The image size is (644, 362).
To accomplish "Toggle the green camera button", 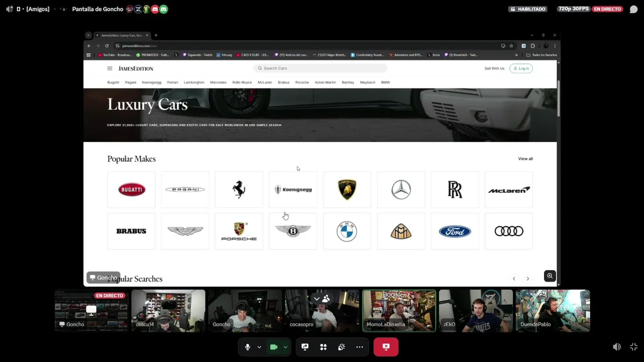I will [x=274, y=347].
